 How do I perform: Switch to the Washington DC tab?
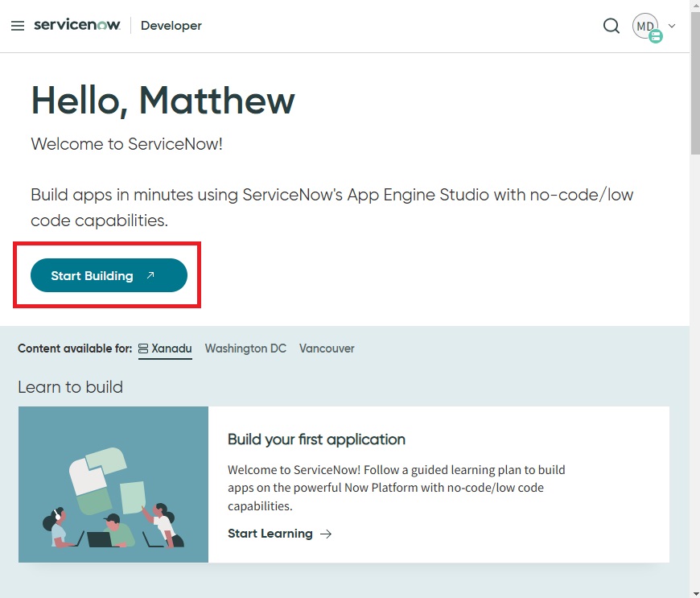point(245,348)
